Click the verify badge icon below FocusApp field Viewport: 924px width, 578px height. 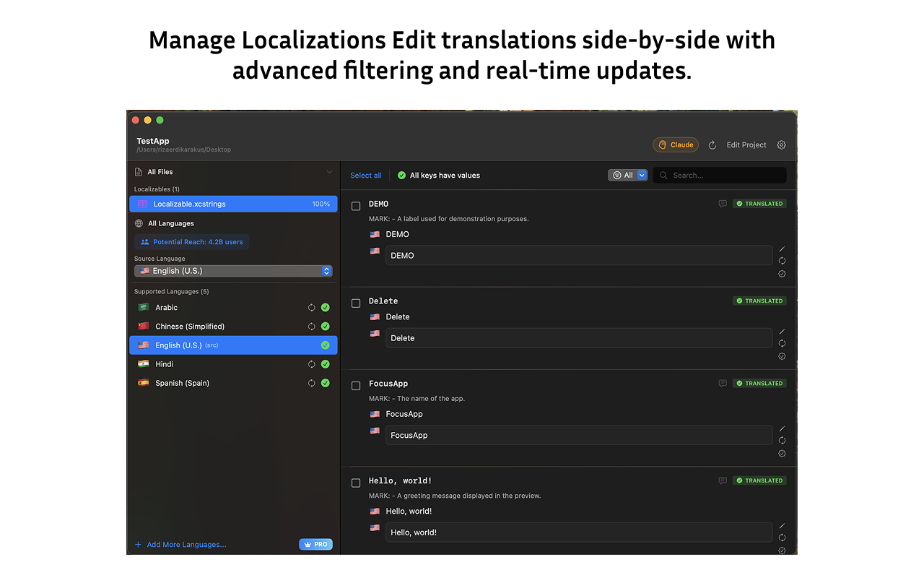tap(782, 453)
